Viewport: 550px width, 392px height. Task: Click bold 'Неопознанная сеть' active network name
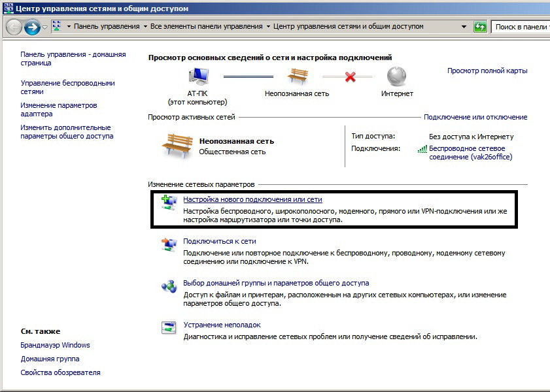tap(237, 141)
